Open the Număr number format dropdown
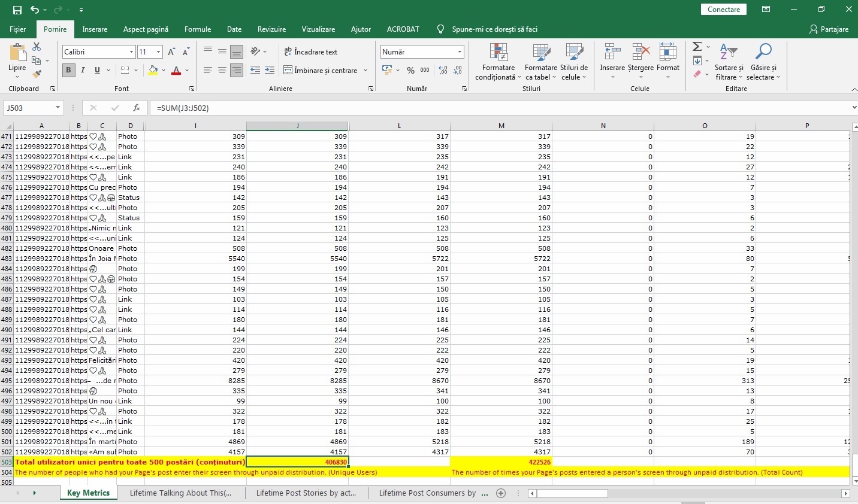Screen dimensions: 858x504 [460, 52]
